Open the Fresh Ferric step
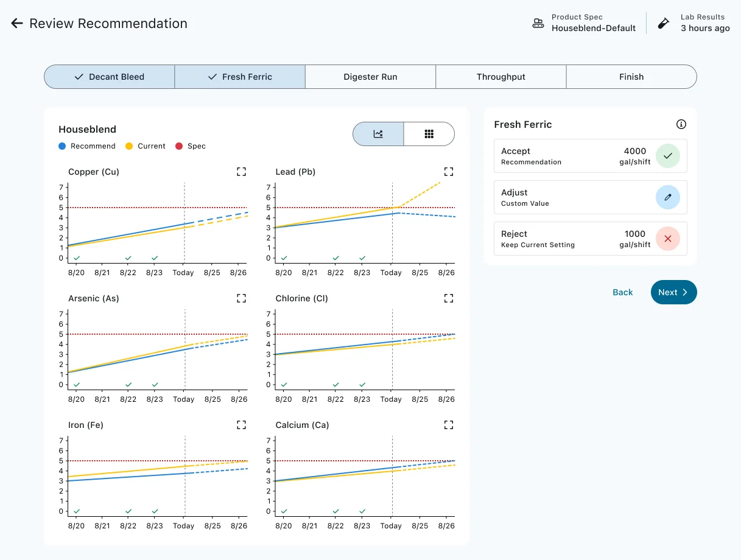The height and width of the screenshot is (560, 741). click(x=240, y=77)
